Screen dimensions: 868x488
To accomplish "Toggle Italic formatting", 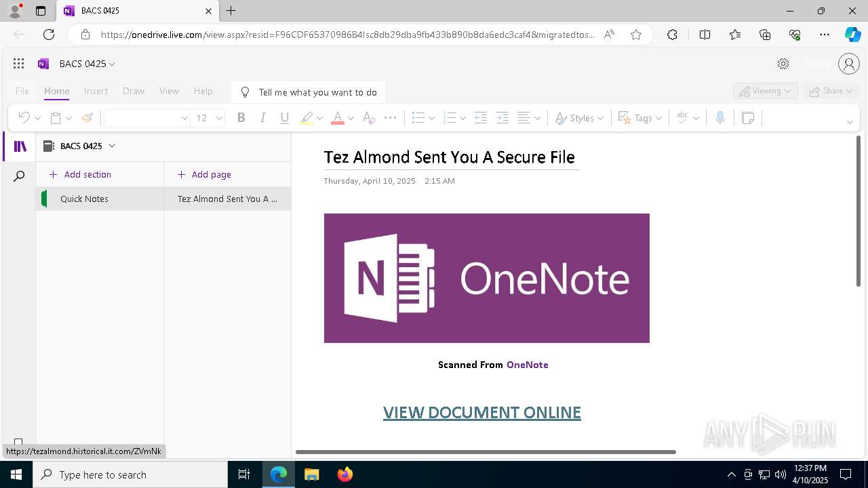I will point(262,118).
